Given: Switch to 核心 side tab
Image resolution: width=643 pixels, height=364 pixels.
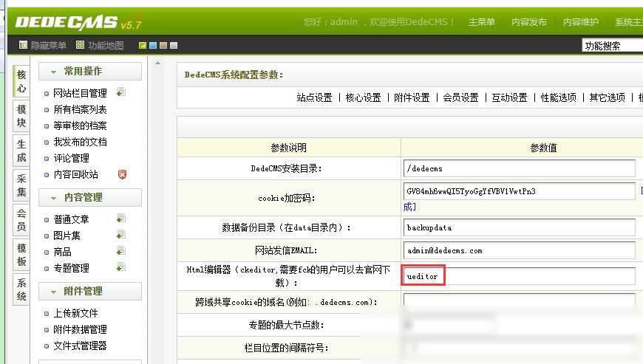Looking at the screenshot, I should (21, 81).
